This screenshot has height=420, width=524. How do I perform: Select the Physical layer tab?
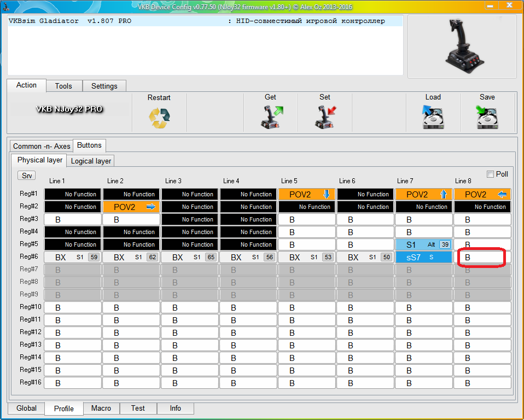[40, 160]
